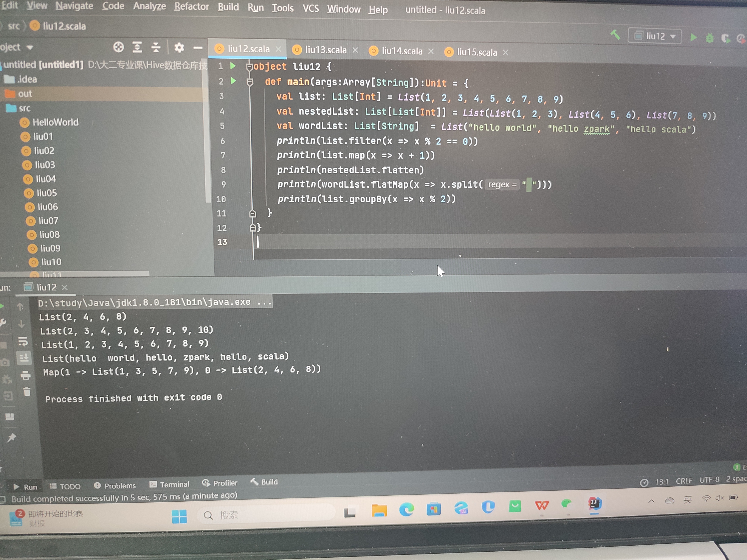Click the Debug bug icon
Image resolution: width=747 pixels, height=560 pixels.
pos(709,38)
